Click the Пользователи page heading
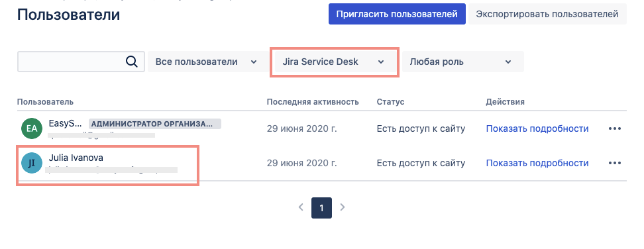The width and height of the screenshot is (644, 249). pos(69,15)
